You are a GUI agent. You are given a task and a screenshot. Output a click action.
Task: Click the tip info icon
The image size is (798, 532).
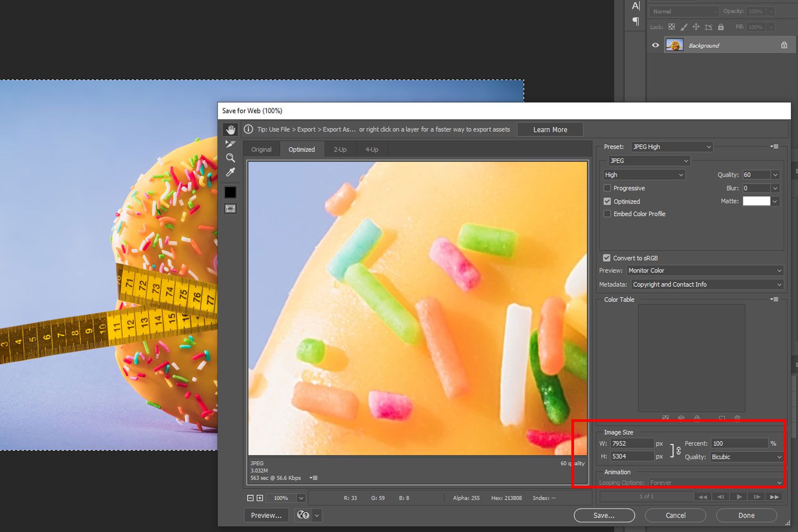[x=248, y=129]
